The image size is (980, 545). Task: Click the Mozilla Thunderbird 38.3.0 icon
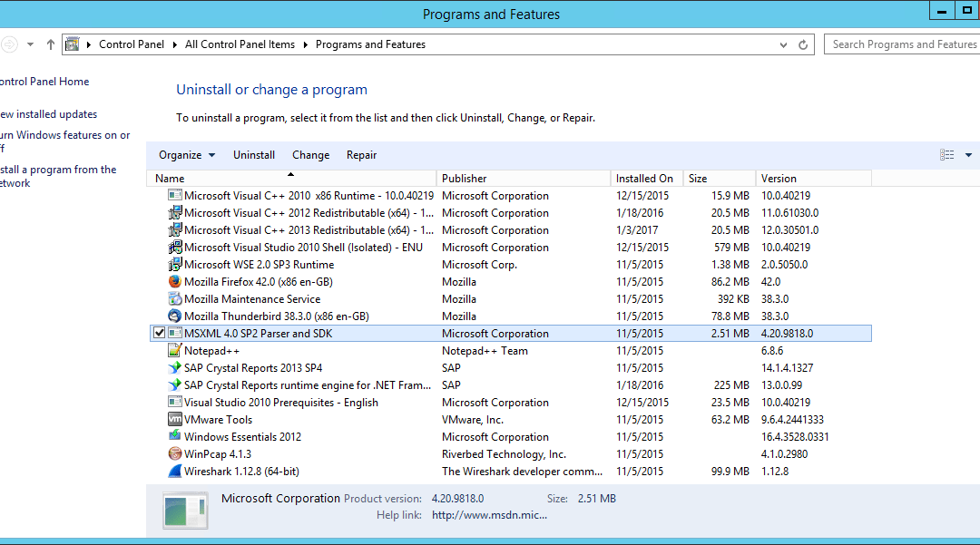coord(175,316)
